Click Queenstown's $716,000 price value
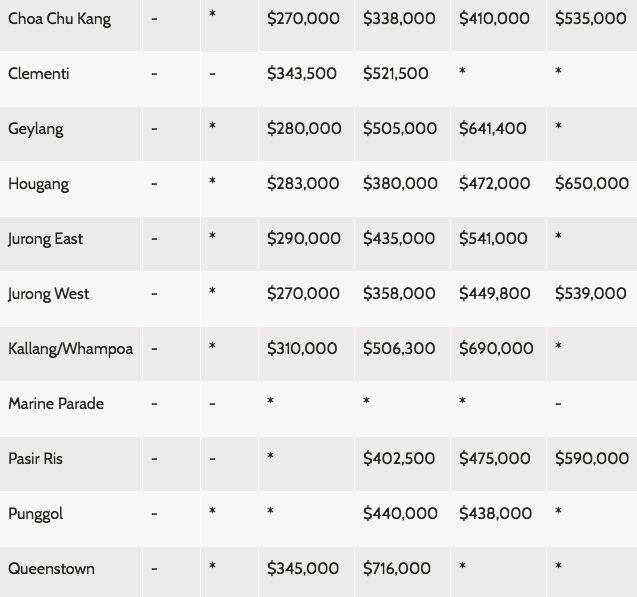The width and height of the screenshot is (637, 597). click(397, 569)
